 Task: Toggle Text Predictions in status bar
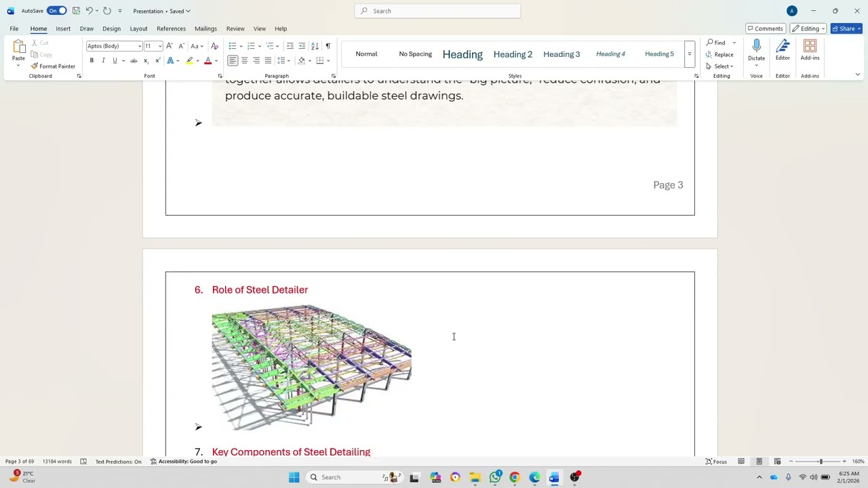(118, 462)
